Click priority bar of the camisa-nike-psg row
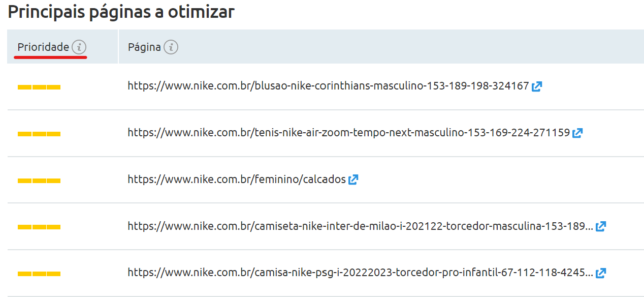This screenshot has width=644, height=297. tap(39, 274)
